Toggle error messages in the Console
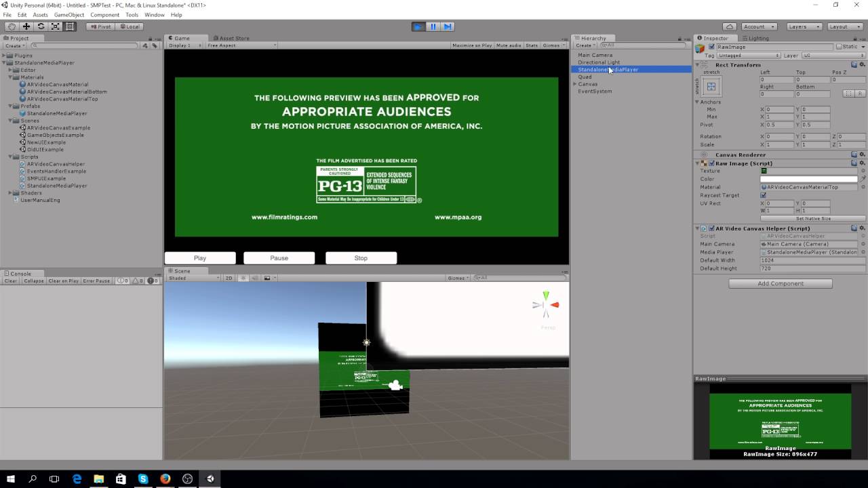The image size is (868, 488). (152, 281)
